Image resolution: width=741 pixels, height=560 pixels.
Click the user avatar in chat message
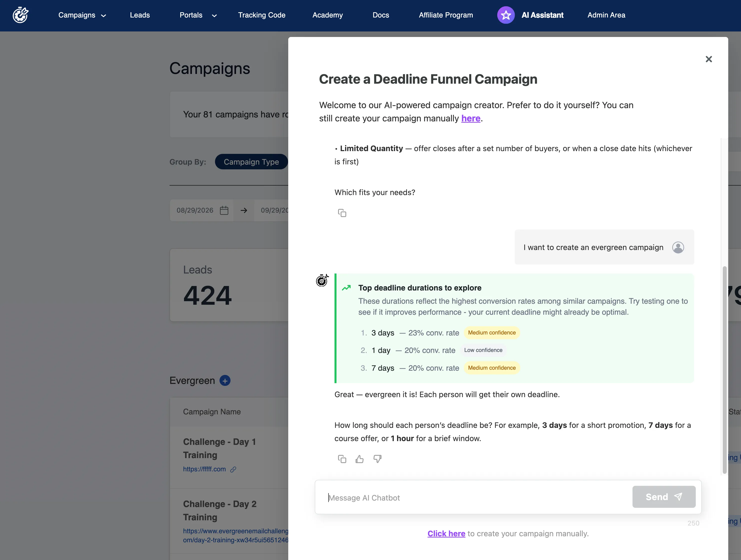pos(678,247)
